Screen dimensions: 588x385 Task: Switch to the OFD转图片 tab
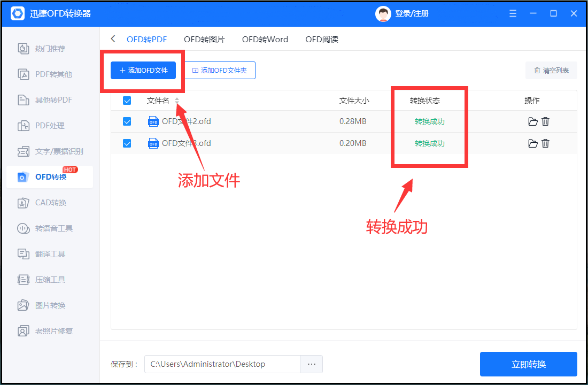[x=204, y=40]
